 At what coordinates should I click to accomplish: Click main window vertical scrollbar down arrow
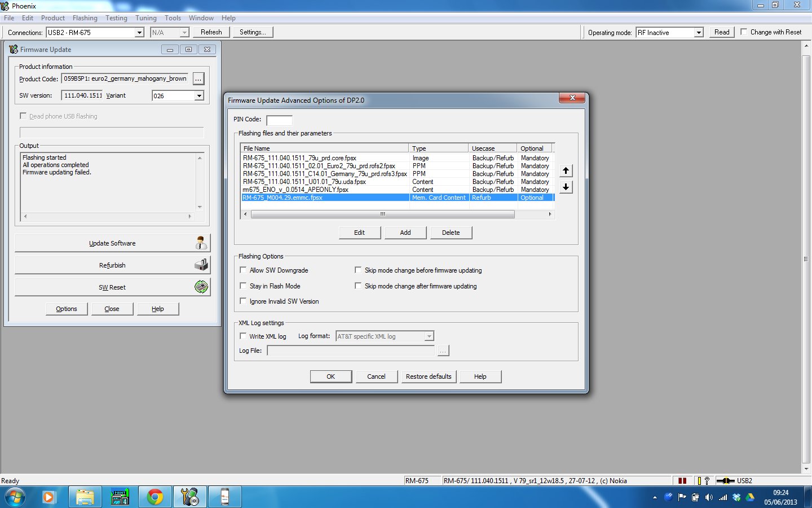[806, 468]
